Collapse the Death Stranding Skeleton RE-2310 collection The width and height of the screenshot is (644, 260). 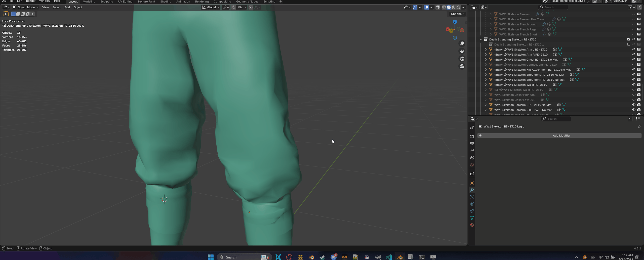(x=481, y=39)
